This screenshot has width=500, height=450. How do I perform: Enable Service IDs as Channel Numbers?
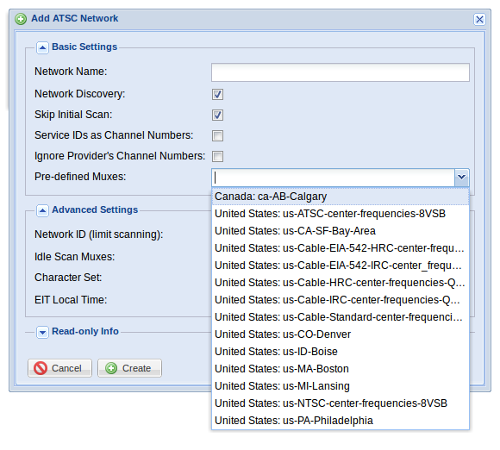tap(217, 136)
